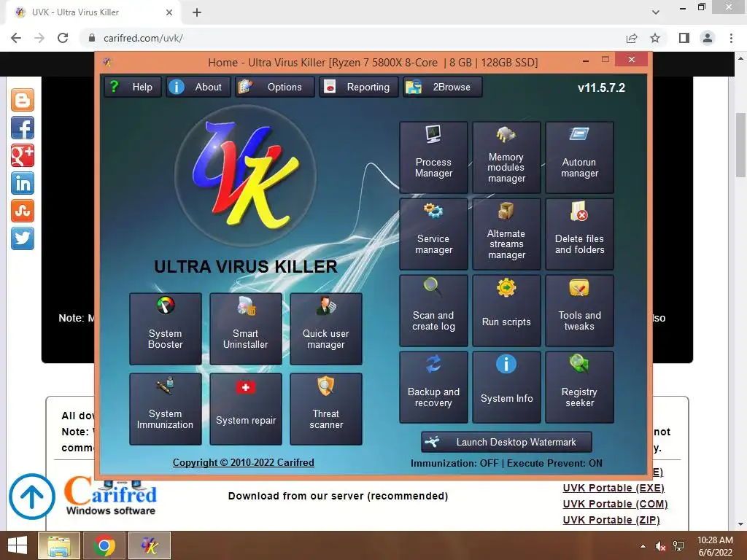This screenshot has width=747, height=560.
Task: Toggle Chrome side panel
Action: point(684,38)
